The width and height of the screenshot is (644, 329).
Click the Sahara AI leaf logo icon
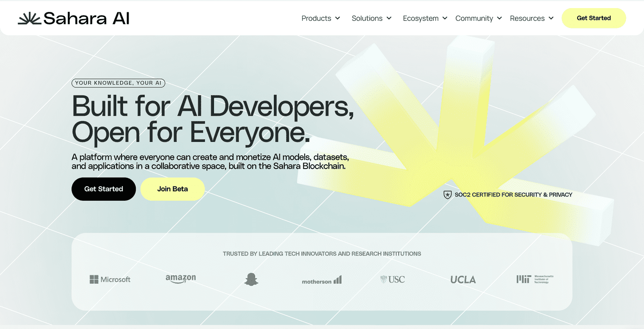(x=28, y=17)
